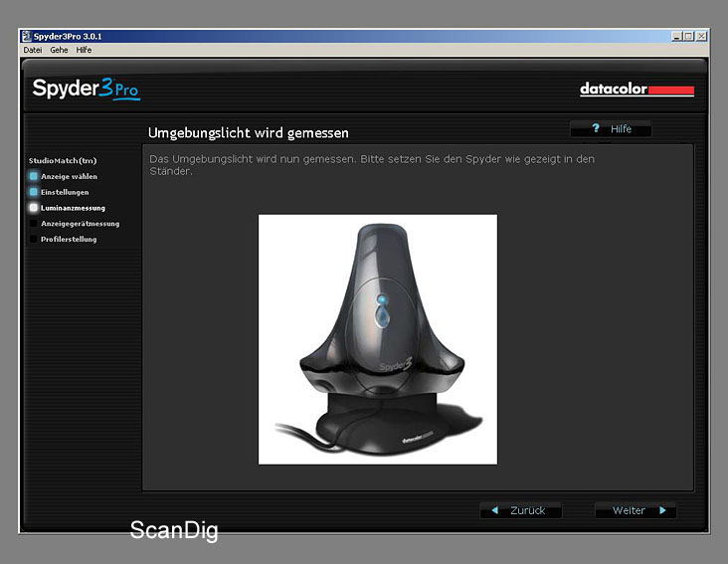728x564 pixels.
Task: Go back with the Zurück button
Action: pyautogui.click(x=521, y=510)
